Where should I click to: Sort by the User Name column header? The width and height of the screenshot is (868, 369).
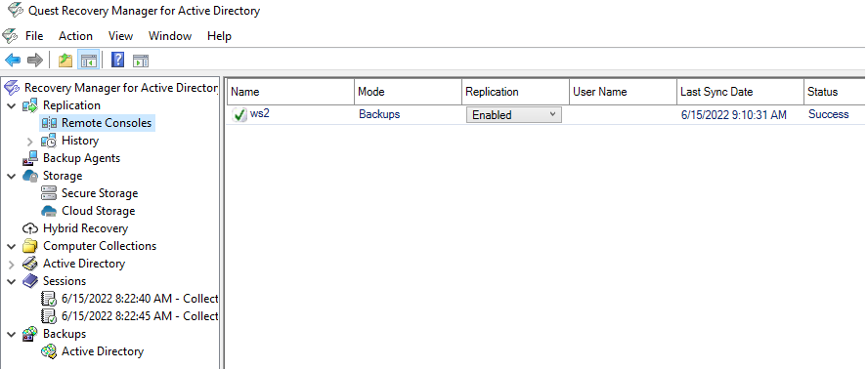pyautogui.click(x=623, y=92)
